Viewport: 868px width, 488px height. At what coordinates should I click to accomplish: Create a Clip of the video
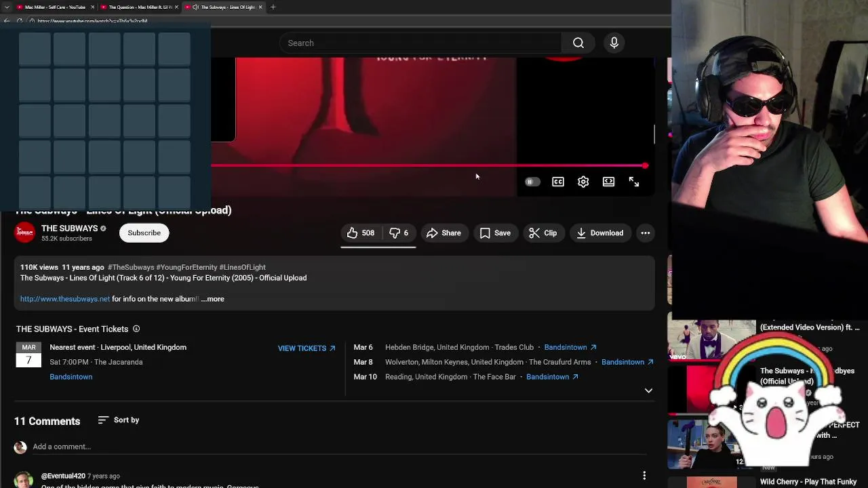click(x=543, y=233)
